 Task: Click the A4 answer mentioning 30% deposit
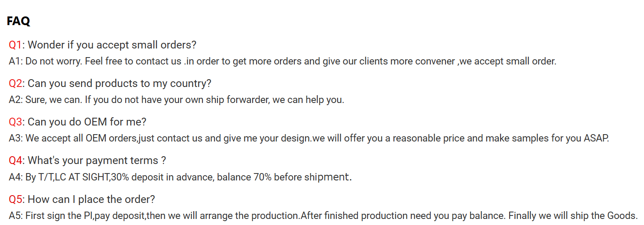point(180,177)
